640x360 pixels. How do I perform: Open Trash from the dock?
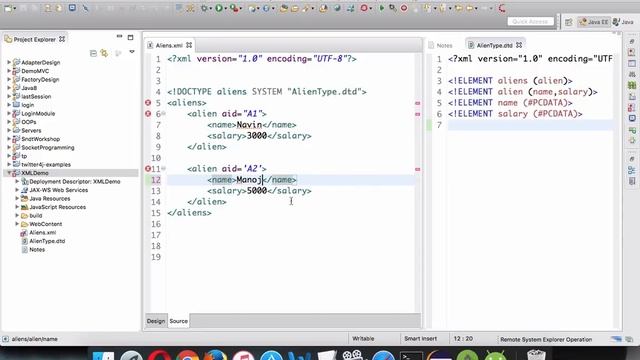(x=536, y=355)
